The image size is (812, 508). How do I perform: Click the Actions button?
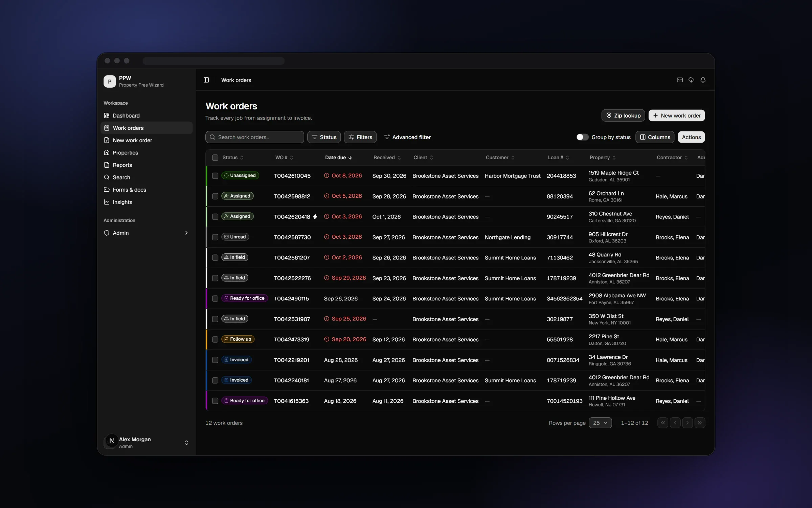pos(691,137)
